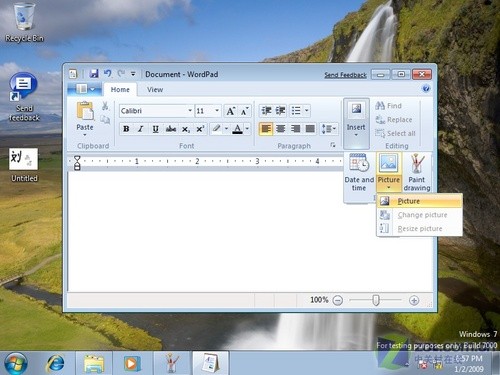This screenshot has height=375, width=500.
Task: Choose Change picture menu entry
Action: click(x=420, y=215)
